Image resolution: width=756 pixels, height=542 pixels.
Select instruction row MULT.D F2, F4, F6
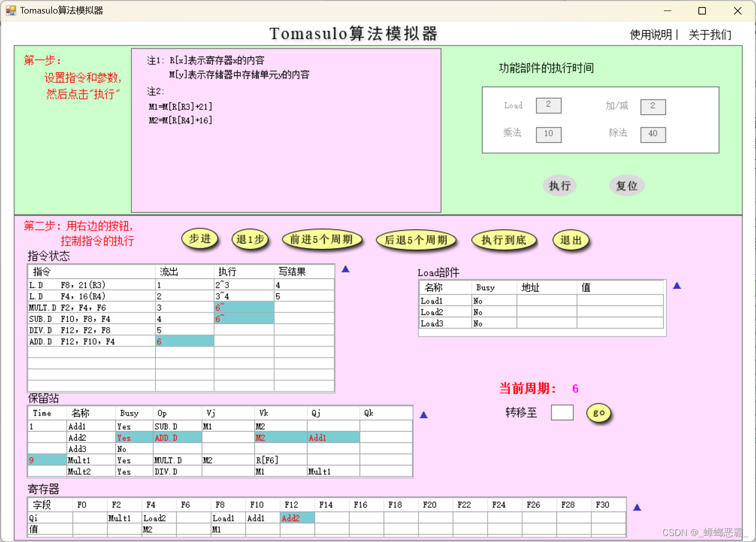tap(181, 307)
